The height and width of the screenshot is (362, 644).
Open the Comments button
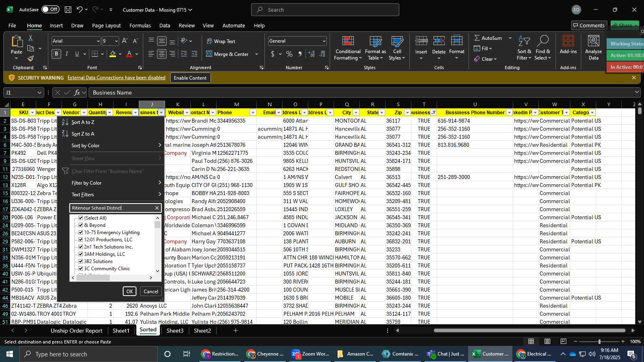pyautogui.click(x=588, y=25)
